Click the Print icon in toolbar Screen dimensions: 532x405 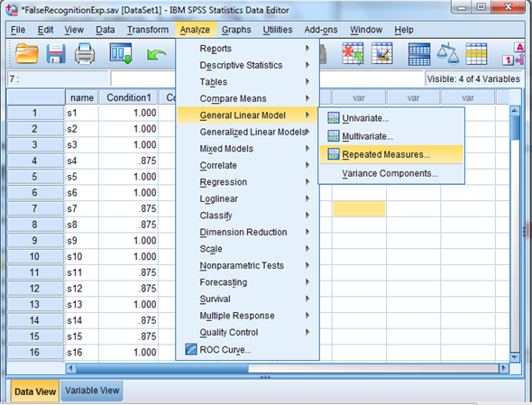point(85,53)
